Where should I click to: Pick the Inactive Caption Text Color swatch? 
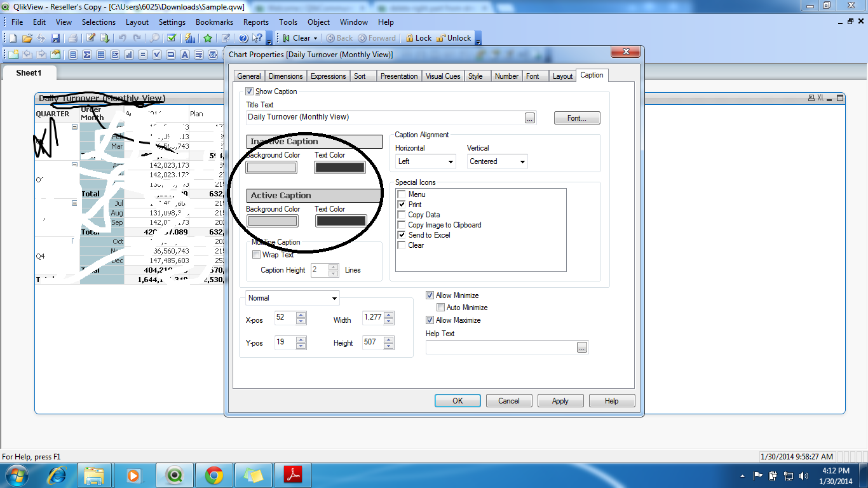(340, 168)
